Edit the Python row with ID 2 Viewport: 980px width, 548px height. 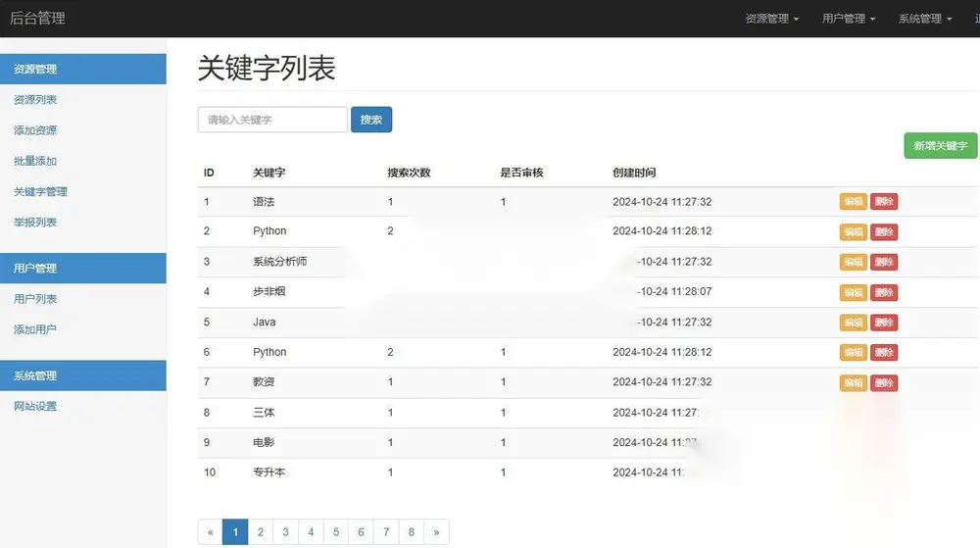[854, 231]
